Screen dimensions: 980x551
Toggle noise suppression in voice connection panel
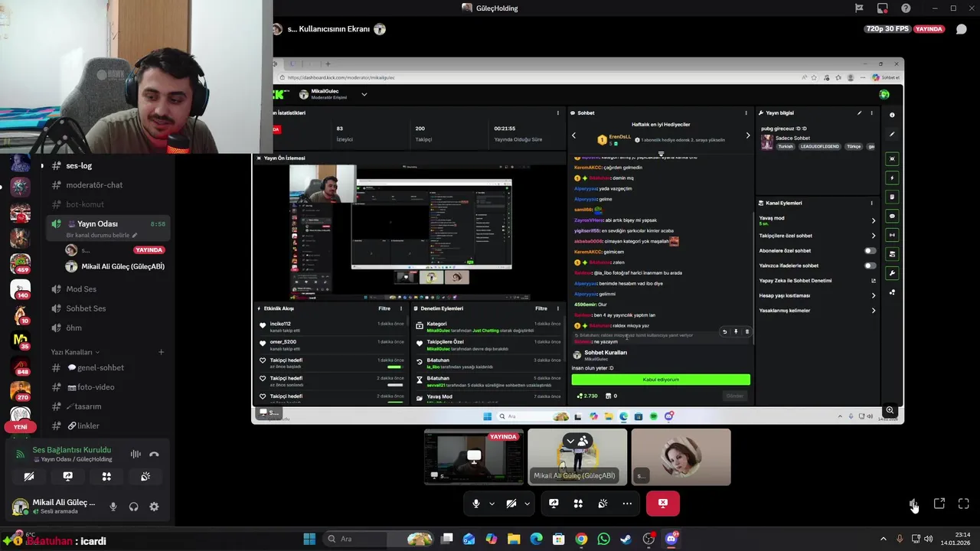point(136,454)
